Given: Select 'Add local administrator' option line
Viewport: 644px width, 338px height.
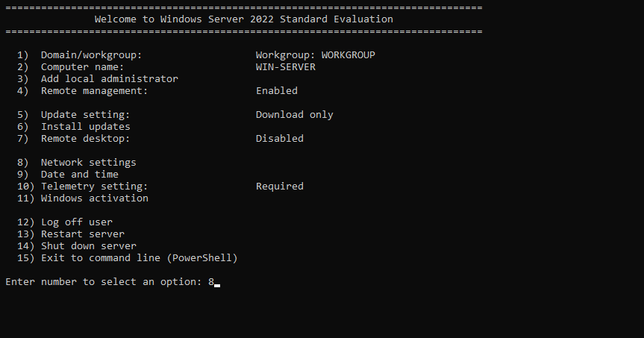Looking at the screenshot, I should click(97, 79).
